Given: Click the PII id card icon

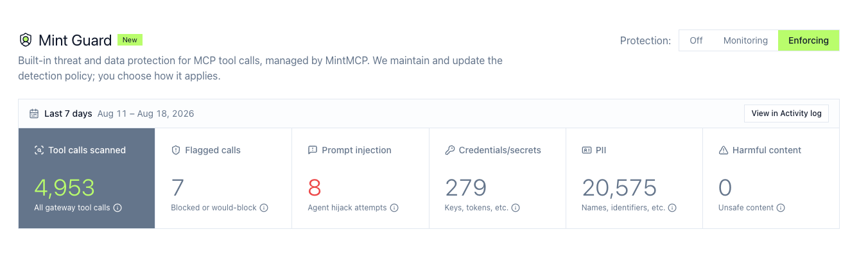Looking at the screenshot, I should click(x=586, y=150).
